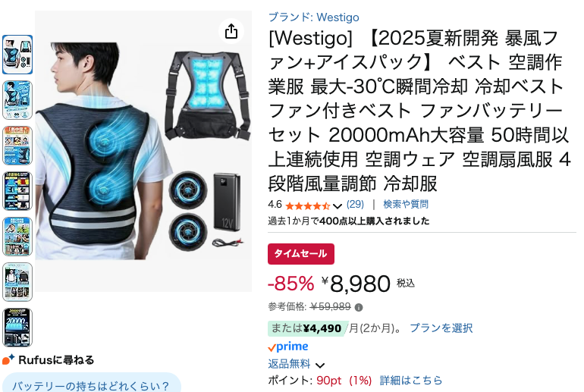Screen dimensions: 584x392
Task: Select the second product thumbnail
Action: (17, 100)
